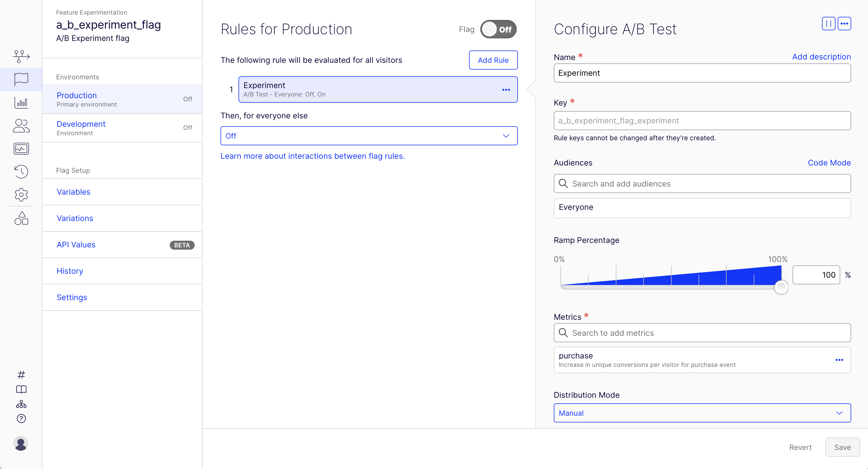
Task: Open the Distribution Mode Manual dropdown
Action: 702,413
